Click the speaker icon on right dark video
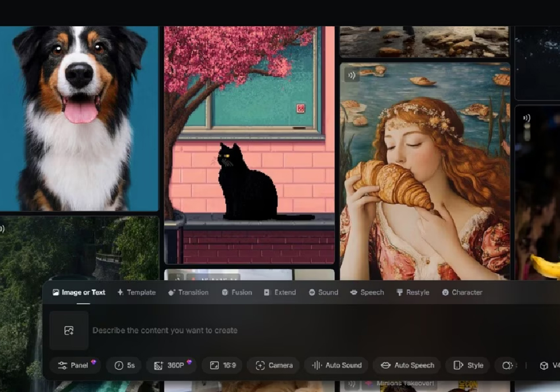Image resolution: width=560 pixels, height=392 pixels. click(x=526, y=118)
